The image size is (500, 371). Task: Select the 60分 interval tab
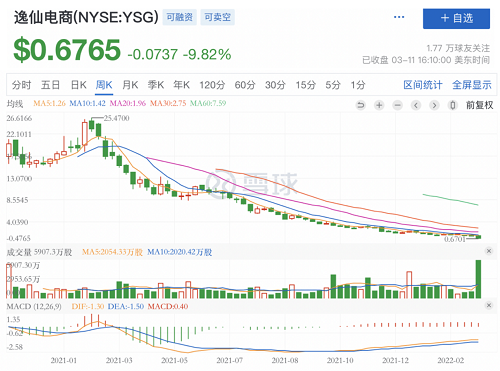click(245, 85)
